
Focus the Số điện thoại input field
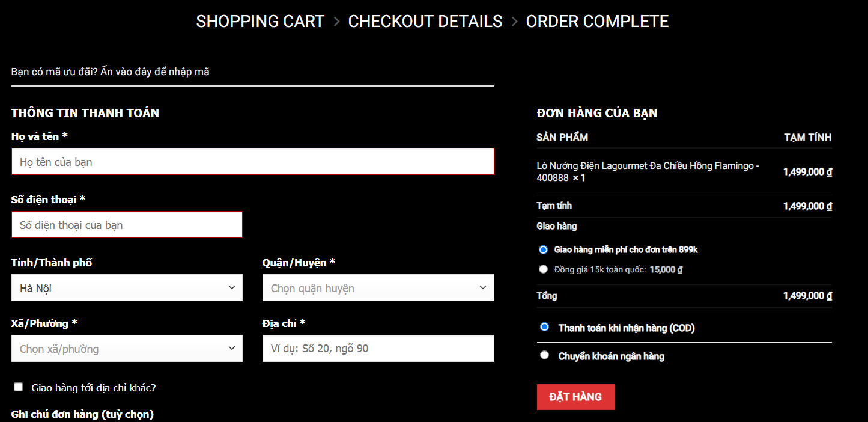(x=127, y=225)
